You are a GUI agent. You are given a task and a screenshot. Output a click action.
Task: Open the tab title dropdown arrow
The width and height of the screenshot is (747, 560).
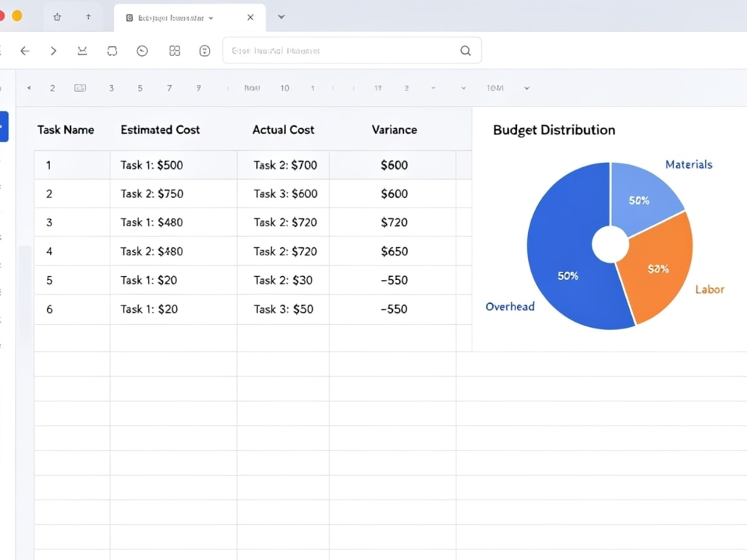click(211, 18)
